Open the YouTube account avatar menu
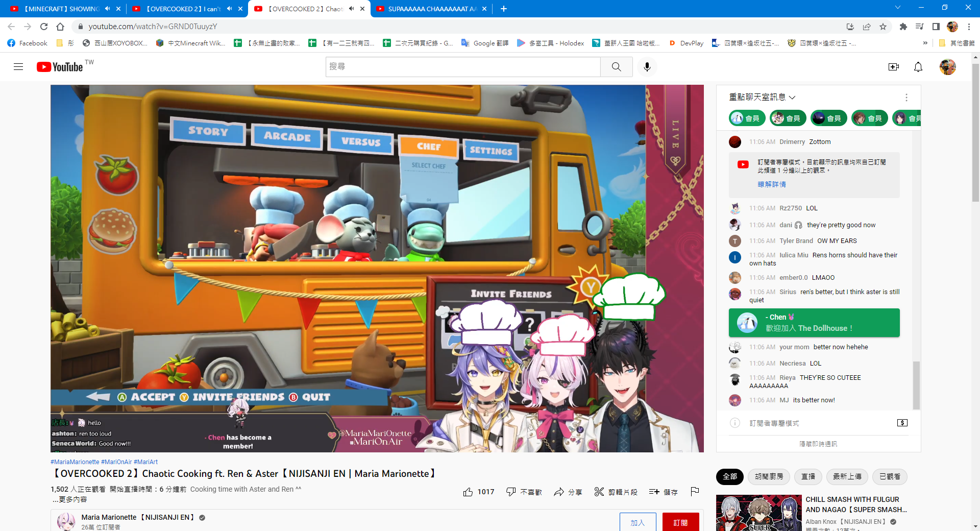The height and width of the screenshot is (531, 980). tap(948, 67)
